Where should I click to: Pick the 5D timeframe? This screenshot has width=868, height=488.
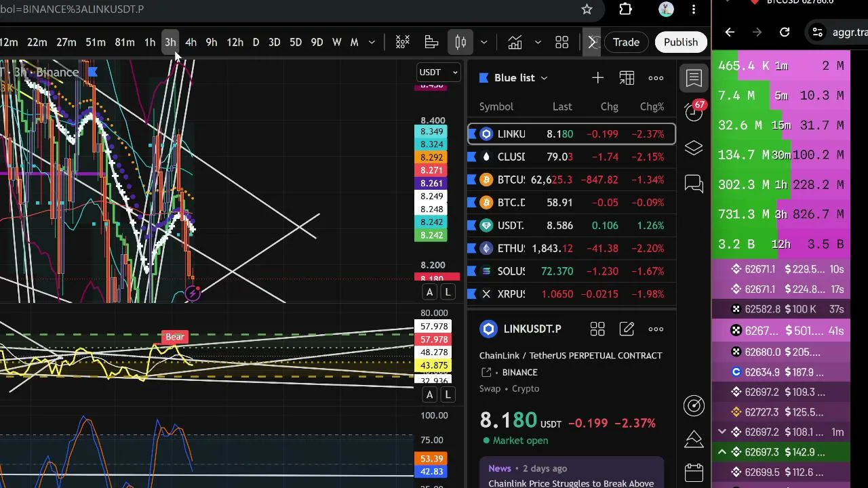click(296, 43)
